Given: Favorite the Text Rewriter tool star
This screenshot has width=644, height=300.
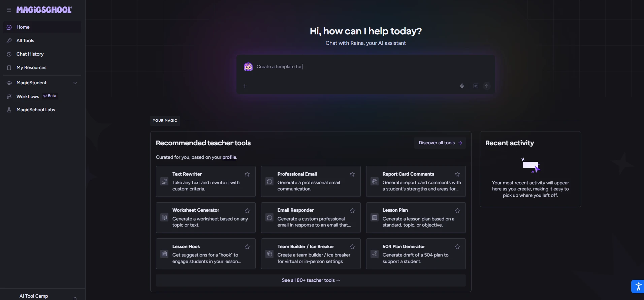Looking at the screenshot, I should coord(247,174).
